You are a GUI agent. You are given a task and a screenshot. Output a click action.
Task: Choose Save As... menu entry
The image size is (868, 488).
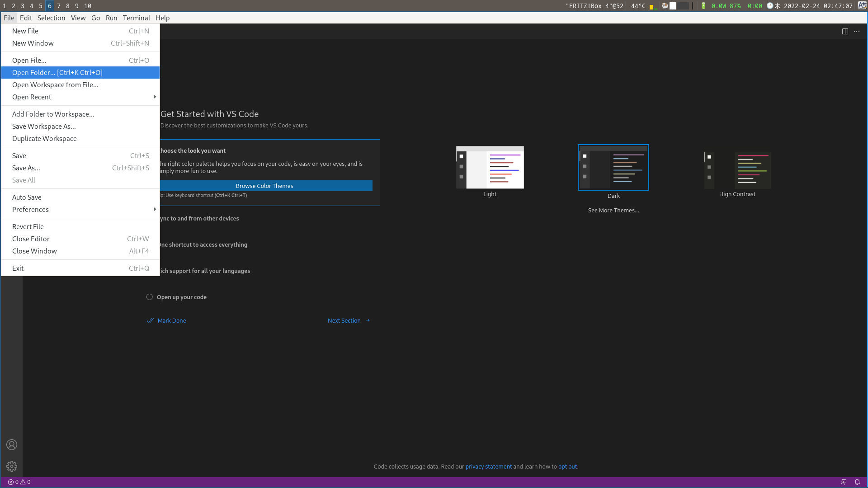coord(80,168)
